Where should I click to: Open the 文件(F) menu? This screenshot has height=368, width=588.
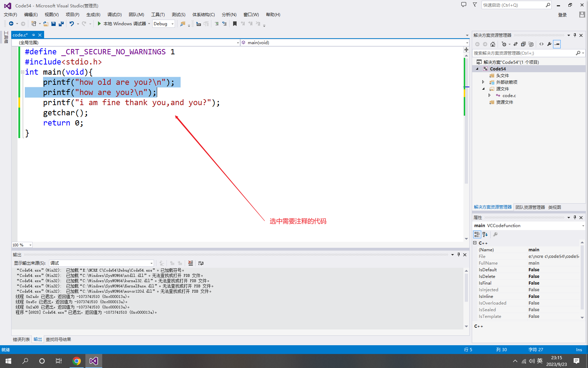pyautogui.click(x=10, y=14)
